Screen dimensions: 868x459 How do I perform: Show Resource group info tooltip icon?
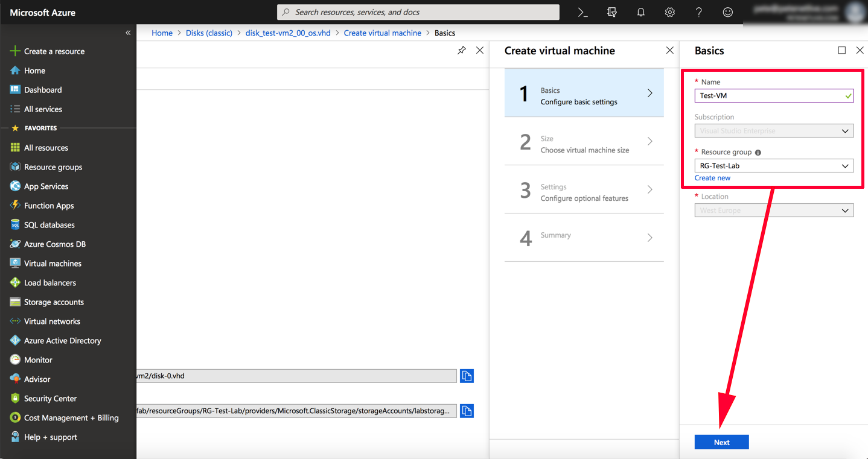(x=758, y=153)
